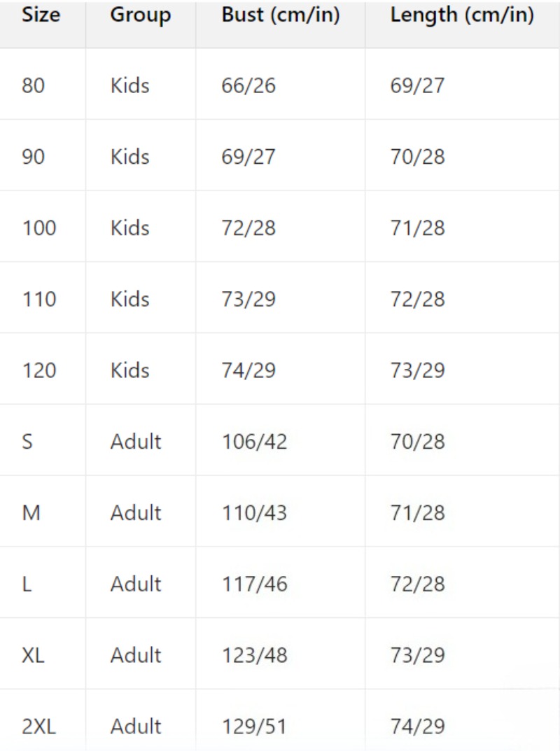The image size is (560, 751).
Task: Click the 69/27 length for size 80
Action: point(417,85)
